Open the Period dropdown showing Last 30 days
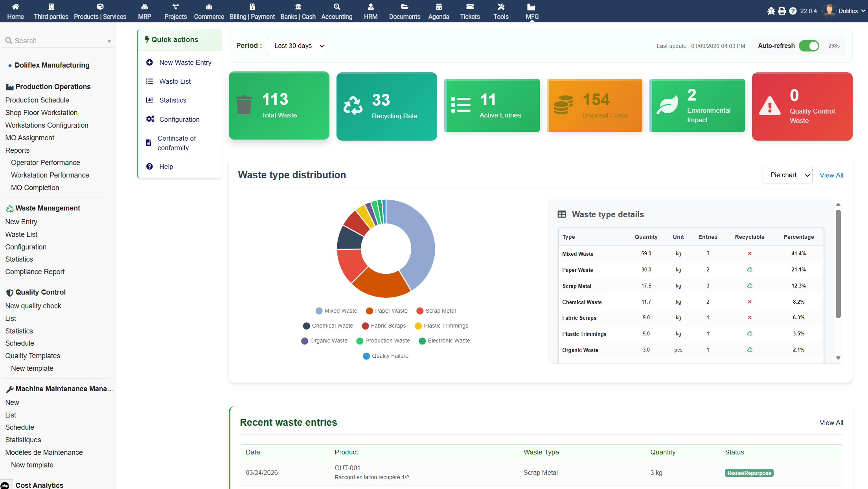Image resolution: width=868 pixels, height=489 pixels. (x=297, y=46)
